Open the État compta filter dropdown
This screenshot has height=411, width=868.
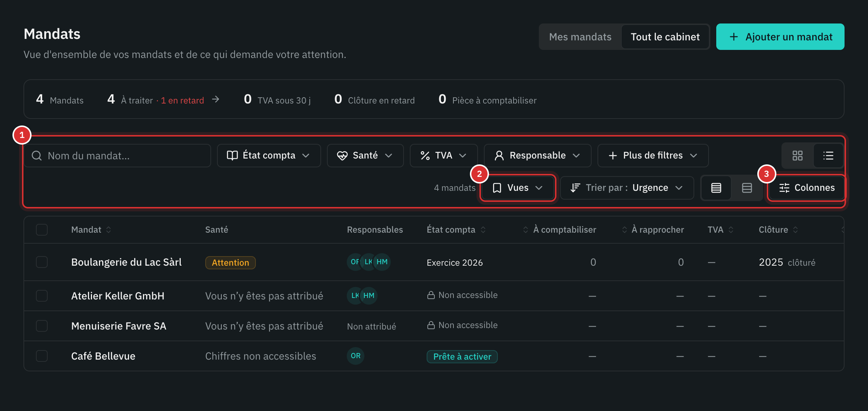point(269,156)
